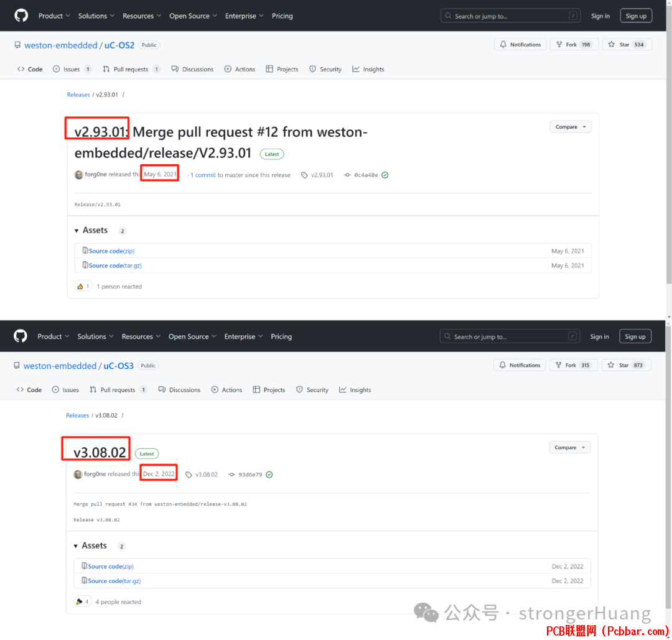Image resolution: width=672 pixels, height=640 pixels.
Task: Open the Security tab of uC-OS3
Action: point(312,389)
